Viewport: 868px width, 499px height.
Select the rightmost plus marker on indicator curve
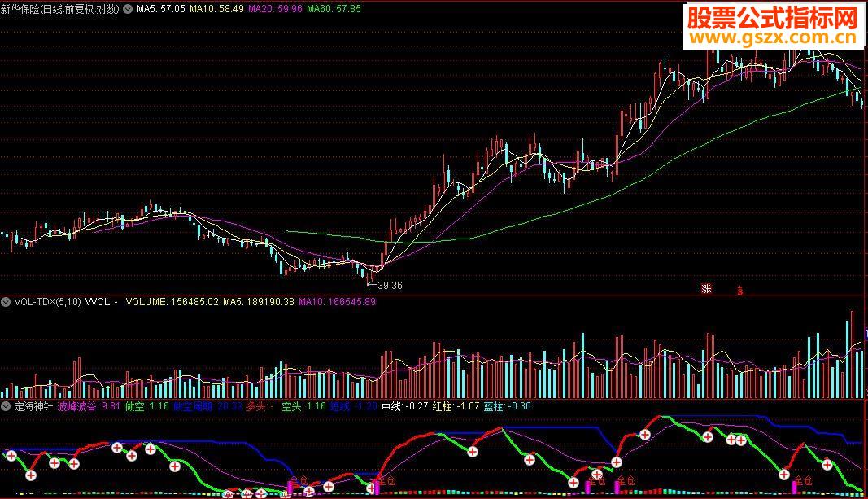click(x=827, y=465)
